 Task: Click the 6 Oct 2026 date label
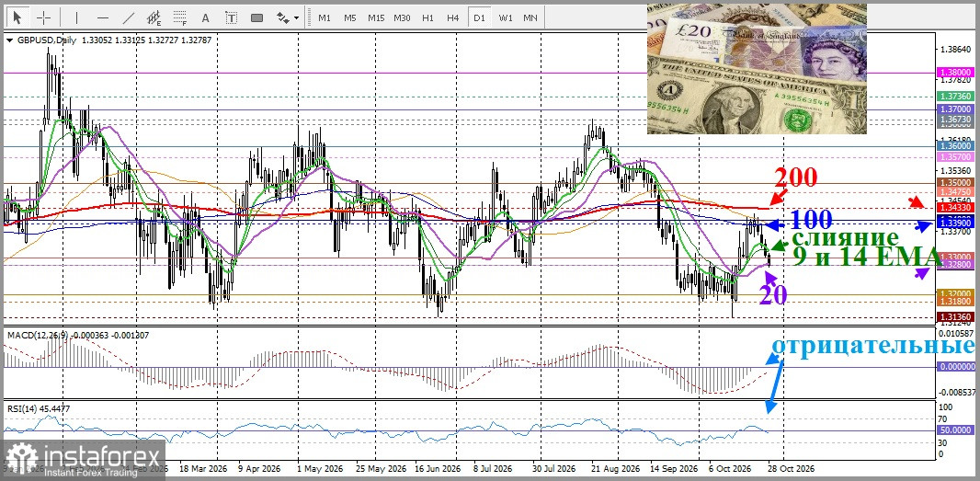pyautogui.click(x=731, y=468)
